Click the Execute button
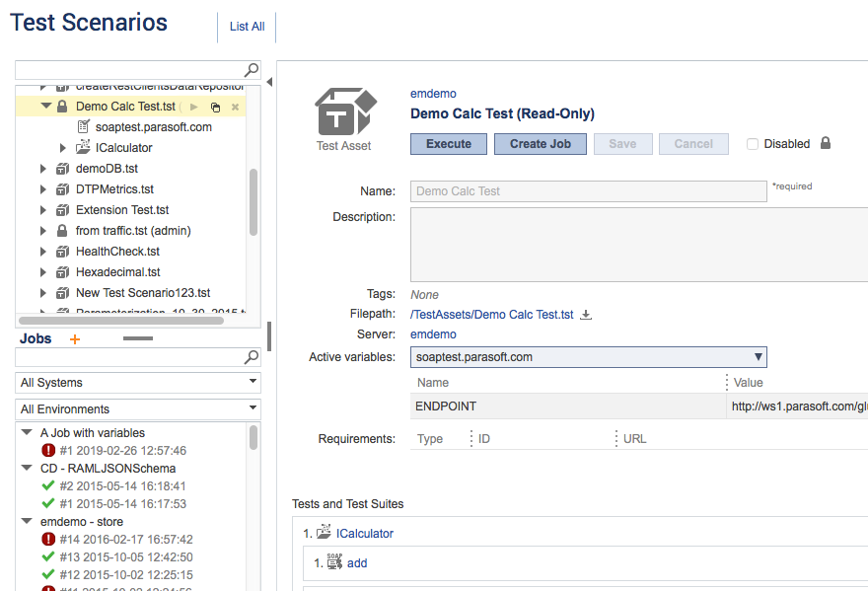Image resolution: width=868 pixels, height=591 pixels. (449, 144)
